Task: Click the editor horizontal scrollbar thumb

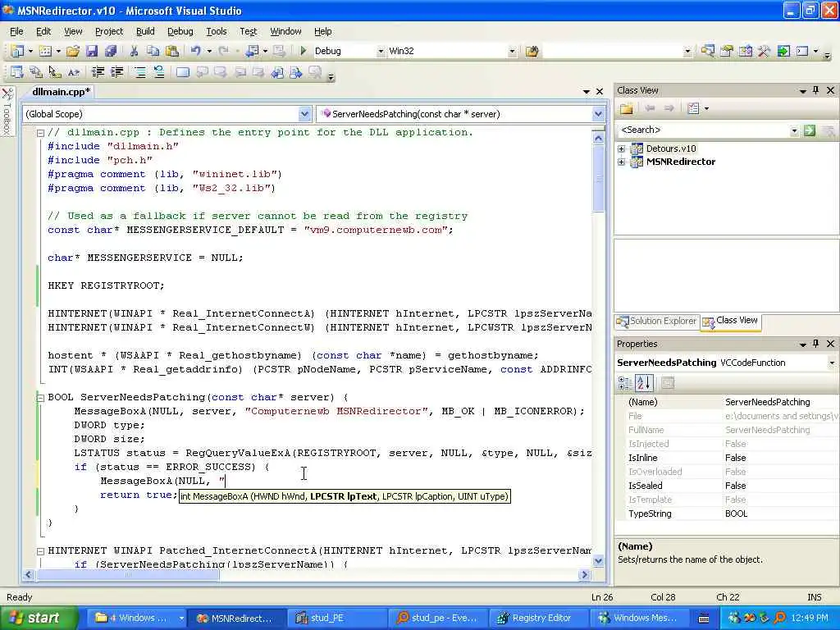Action: pyautogui.click(x=127, y=575)
